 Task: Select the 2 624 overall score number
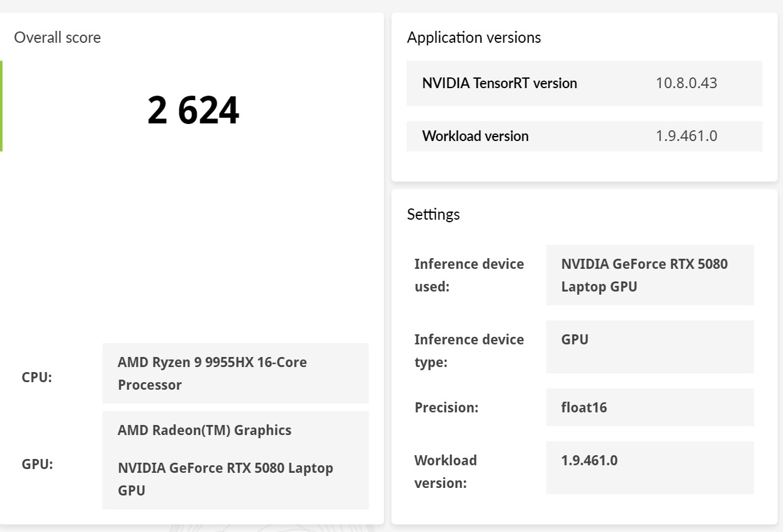point(193,111)
